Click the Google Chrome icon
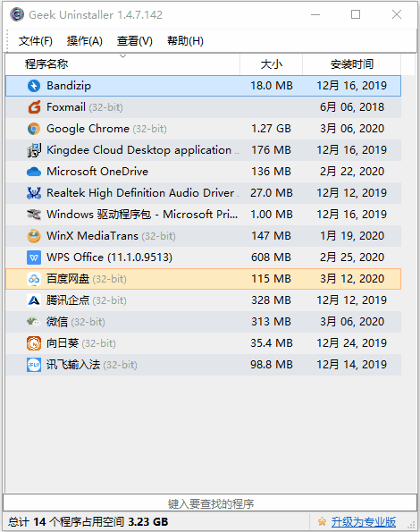Image resolution: width=420 pixels, height=532 pixels. (34, 129)
